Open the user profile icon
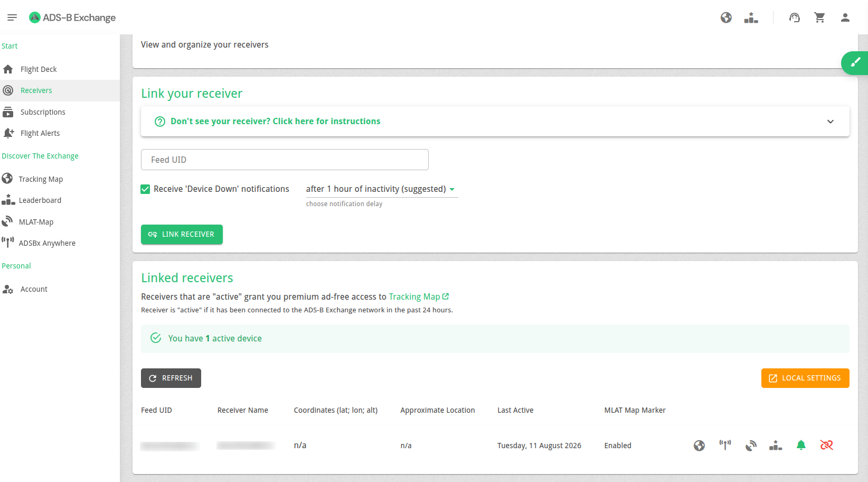 pos(845,17)
